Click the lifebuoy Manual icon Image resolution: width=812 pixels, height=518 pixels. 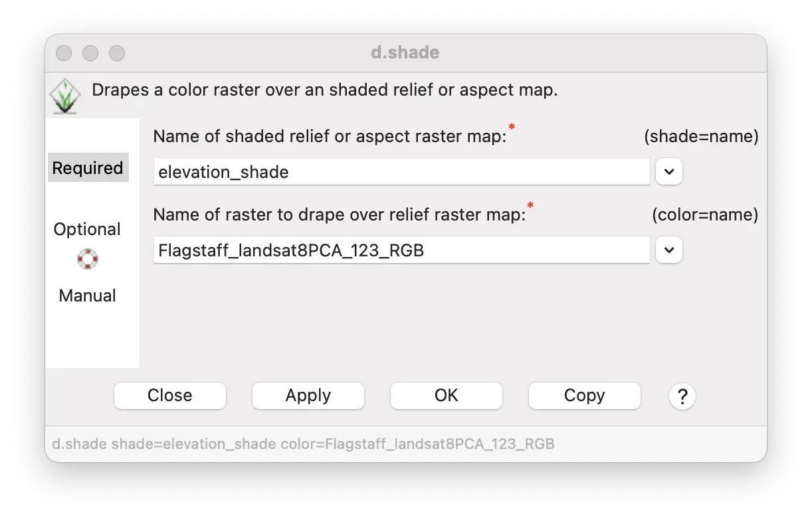pos(87,259)
